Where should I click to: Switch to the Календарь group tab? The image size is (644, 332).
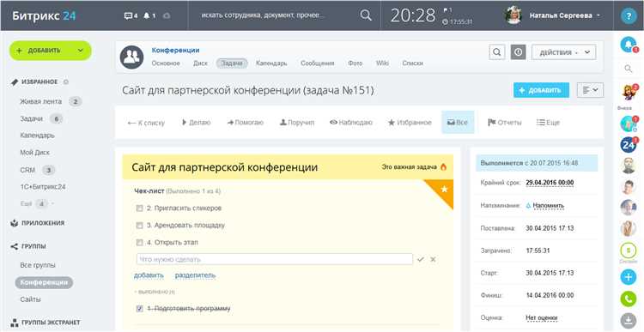(x=271, y=63)
